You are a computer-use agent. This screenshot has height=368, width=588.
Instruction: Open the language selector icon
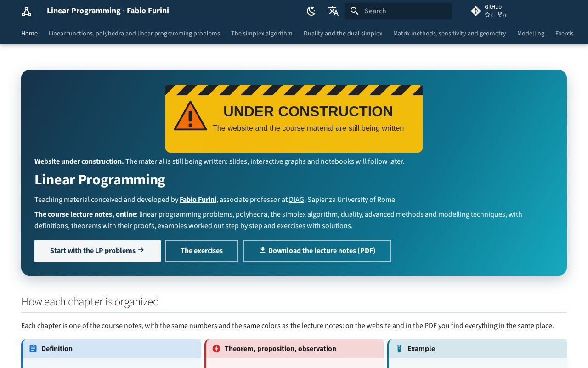point(334,11)
